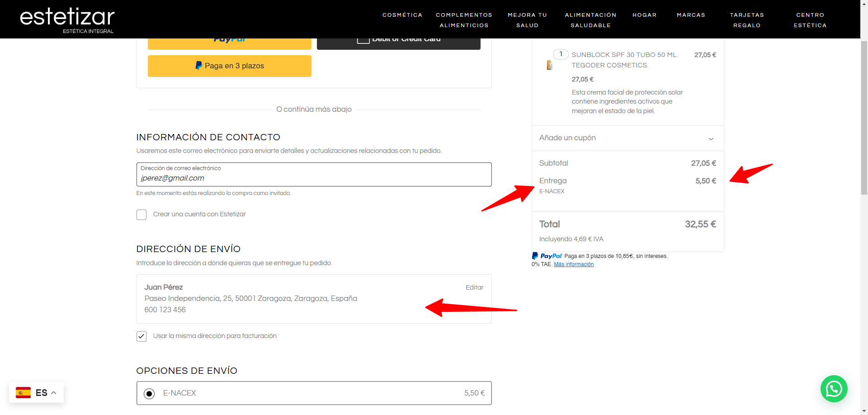Click the name Juan Pérez

click(164, 287)
